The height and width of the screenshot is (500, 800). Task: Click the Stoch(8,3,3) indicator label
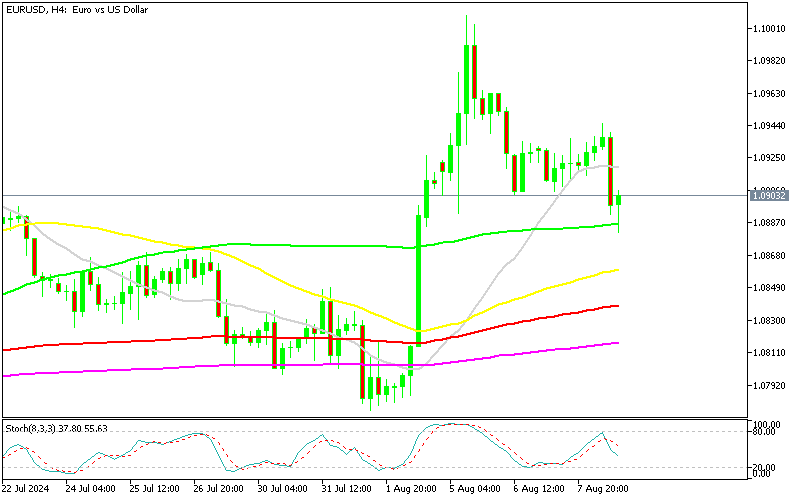pyautogui.click(x=56, y=428)
